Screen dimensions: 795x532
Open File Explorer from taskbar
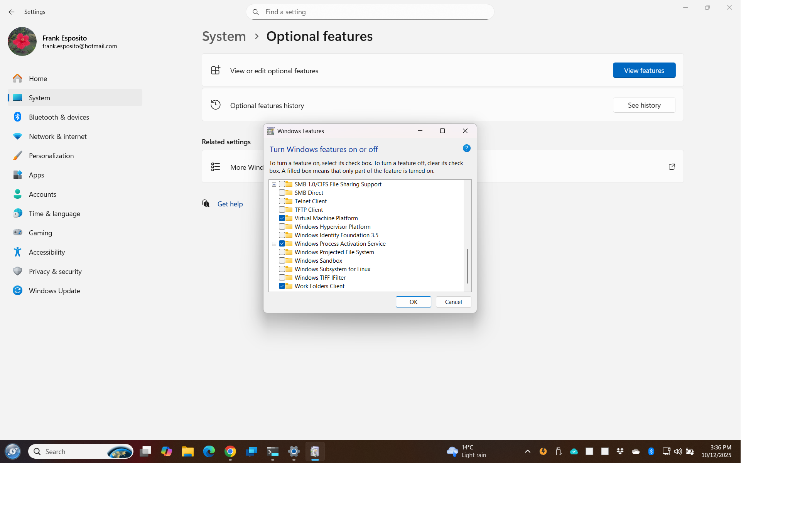[x=188, y=451]
